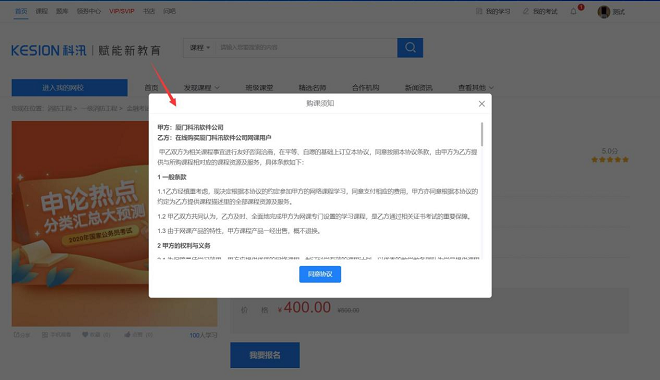This screenshot has width=660, height=380.
Task: Click the 甲方 company line in dialog
Action: (190, 127)
